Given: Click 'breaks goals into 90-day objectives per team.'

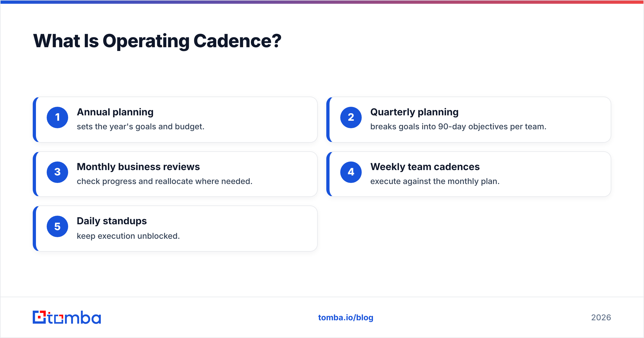Looking at the screenshot, I should click(458, 127).
